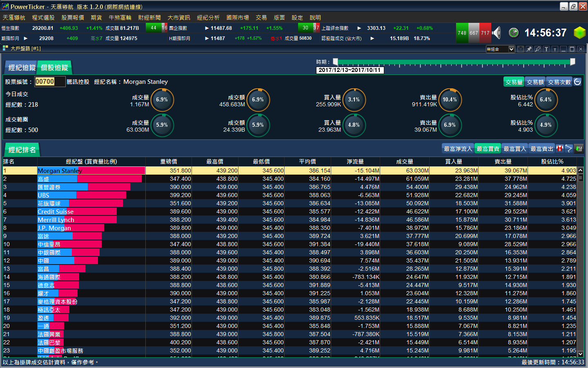
Task: Click play arrow beside 期指即月 29208
Action: point(26,38)
